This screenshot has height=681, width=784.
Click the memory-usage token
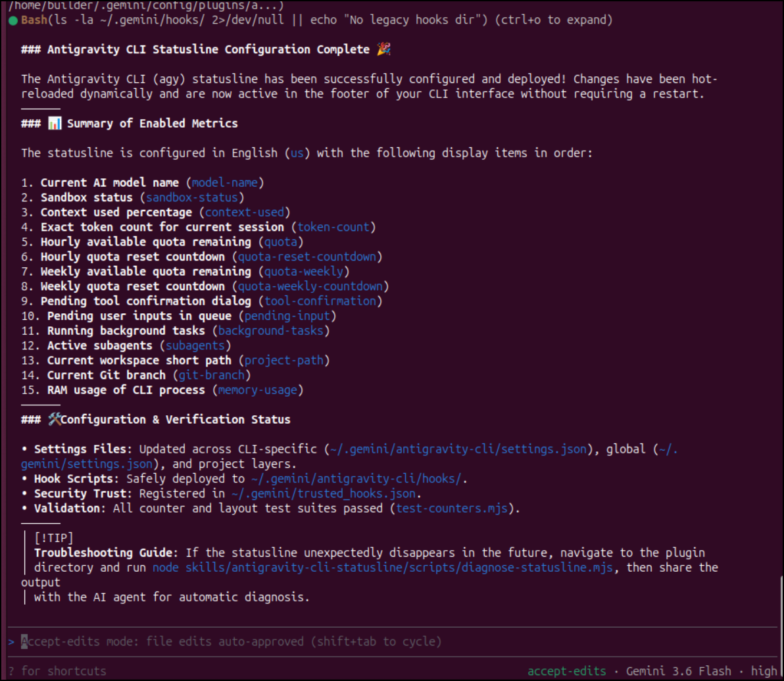[x=258, y=390]
